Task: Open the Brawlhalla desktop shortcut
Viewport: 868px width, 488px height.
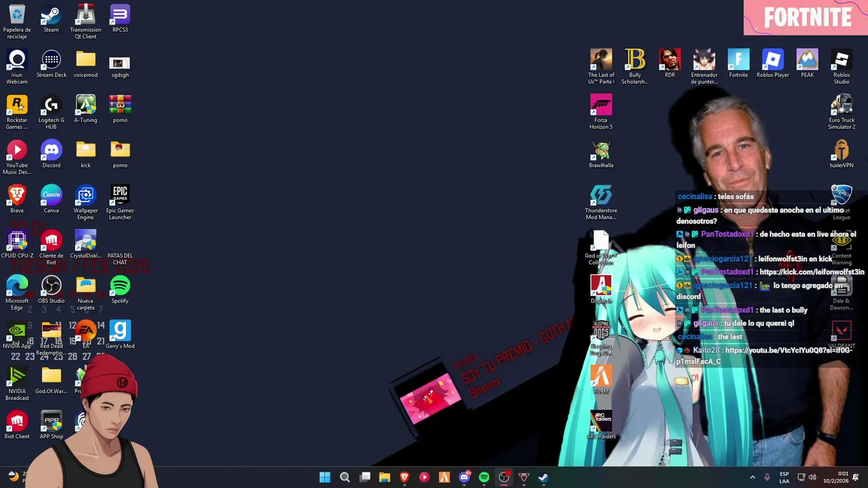Action: pos(601,155)
